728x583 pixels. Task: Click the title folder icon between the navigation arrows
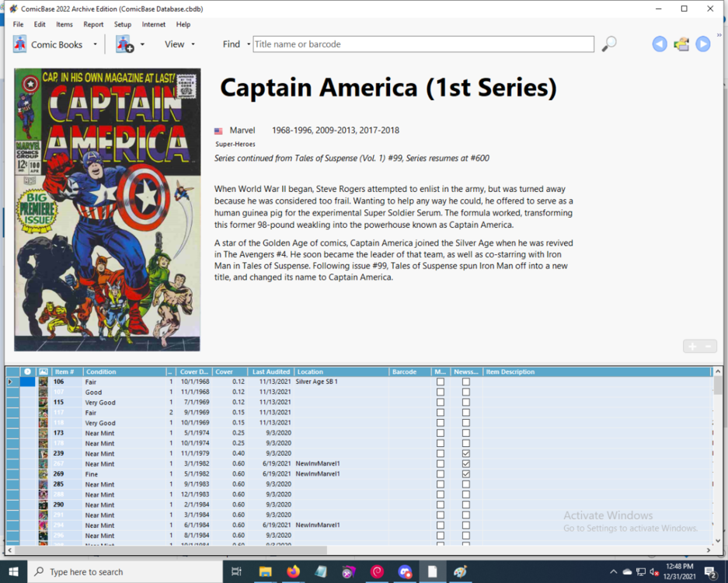(681, 44)
